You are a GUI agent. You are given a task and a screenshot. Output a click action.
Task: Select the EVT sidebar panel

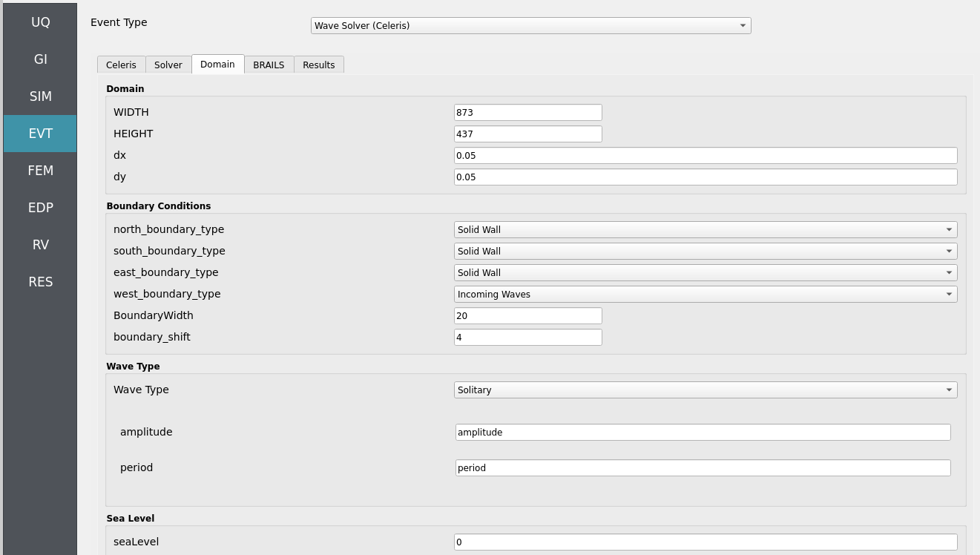pos(40,134)
